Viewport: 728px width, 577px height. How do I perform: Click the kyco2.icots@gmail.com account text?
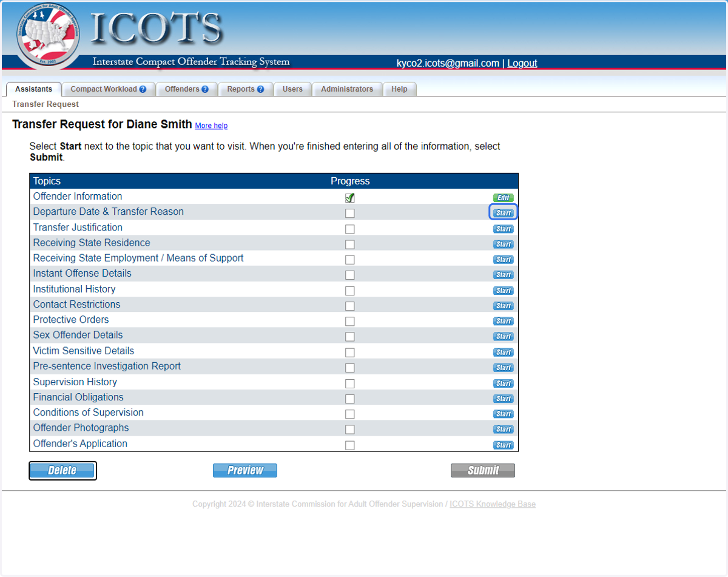[x=448, y=63]
